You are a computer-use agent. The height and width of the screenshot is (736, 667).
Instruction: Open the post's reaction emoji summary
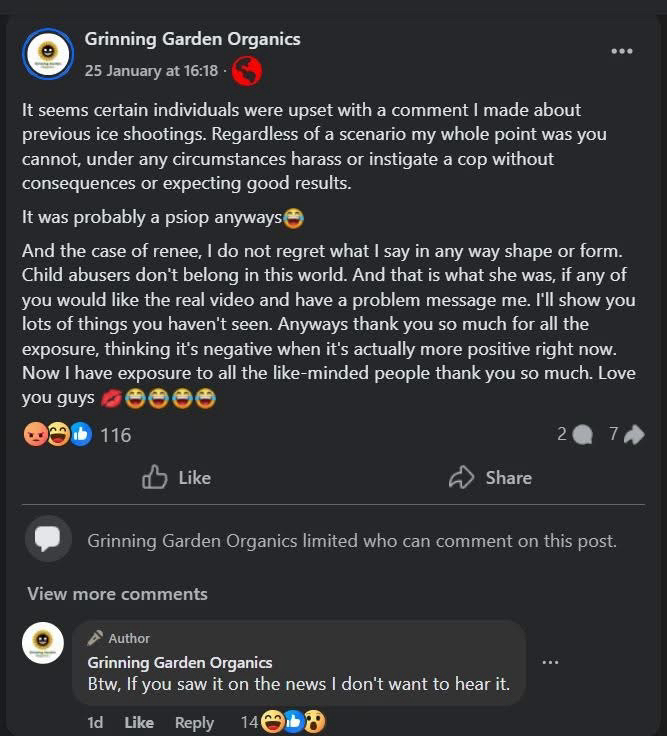pos(57,434)
